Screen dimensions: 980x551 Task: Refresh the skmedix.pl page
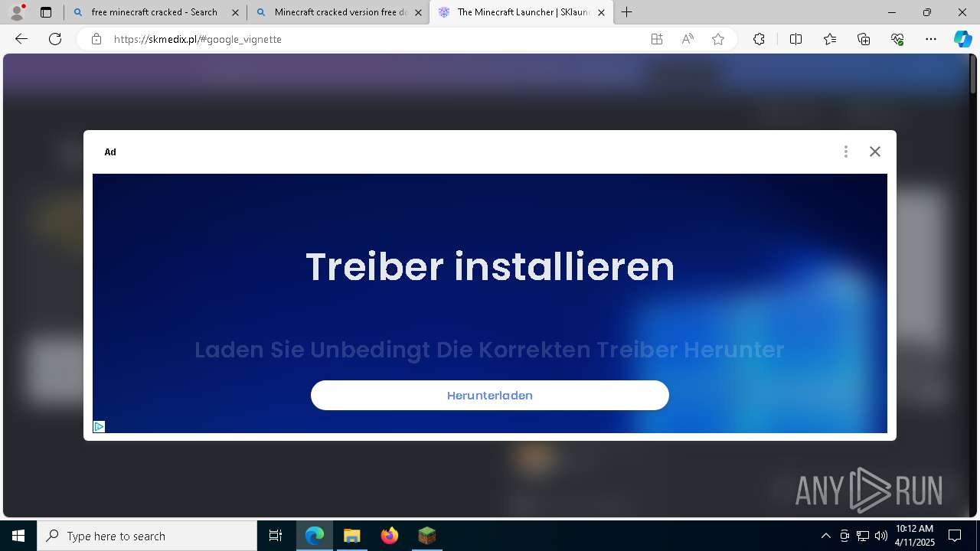click(55, 39)
